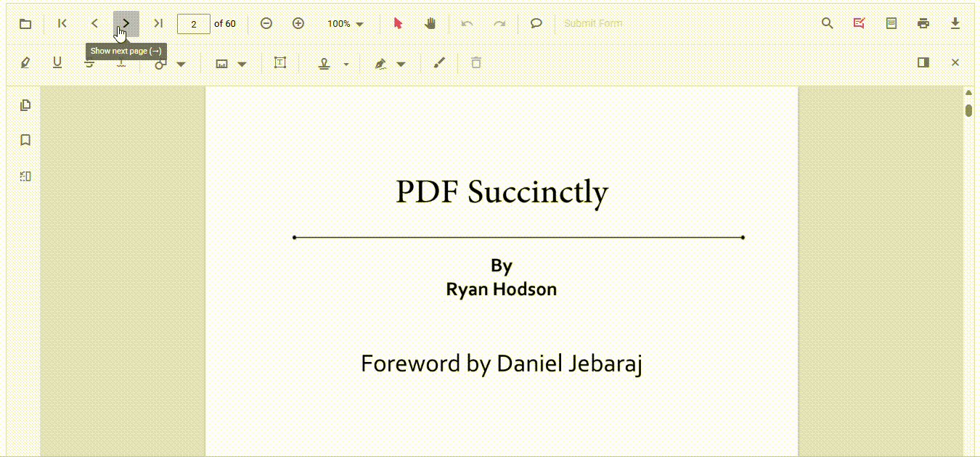Select the text highlight annotation tool
This screenshot has width=980, height=457.
point(25,63)
